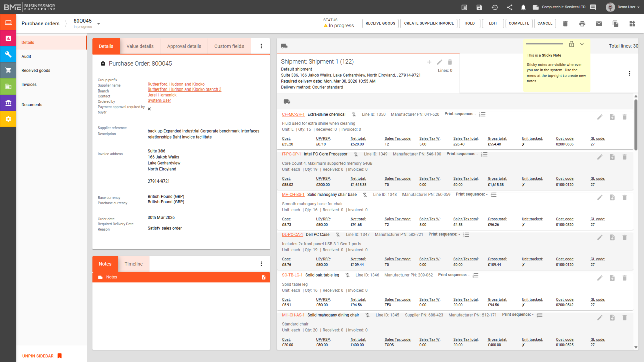Viewport: 644px width, 362px height.
Task: Toggle the sticky note lock icon
Action: click(571, 44)
